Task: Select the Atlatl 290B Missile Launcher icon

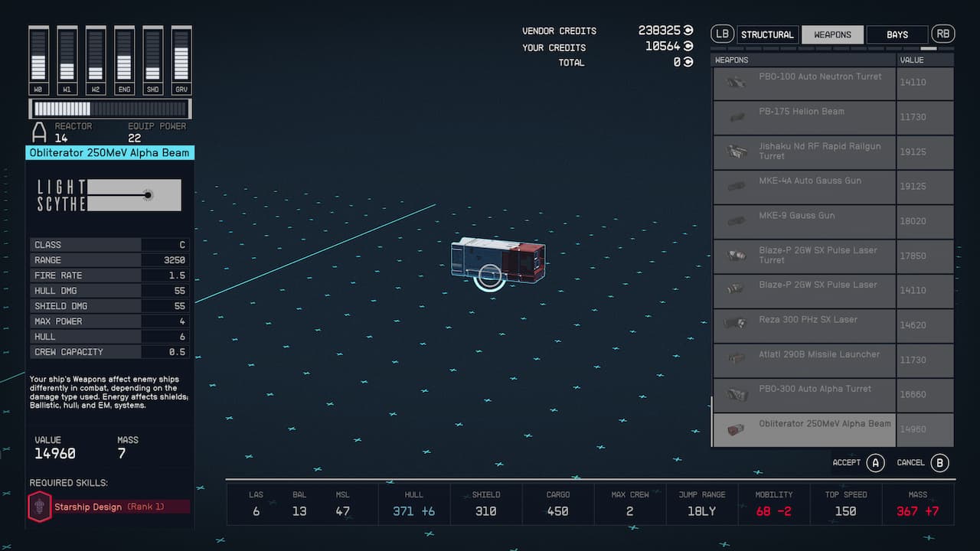Action: pos(736,359)
